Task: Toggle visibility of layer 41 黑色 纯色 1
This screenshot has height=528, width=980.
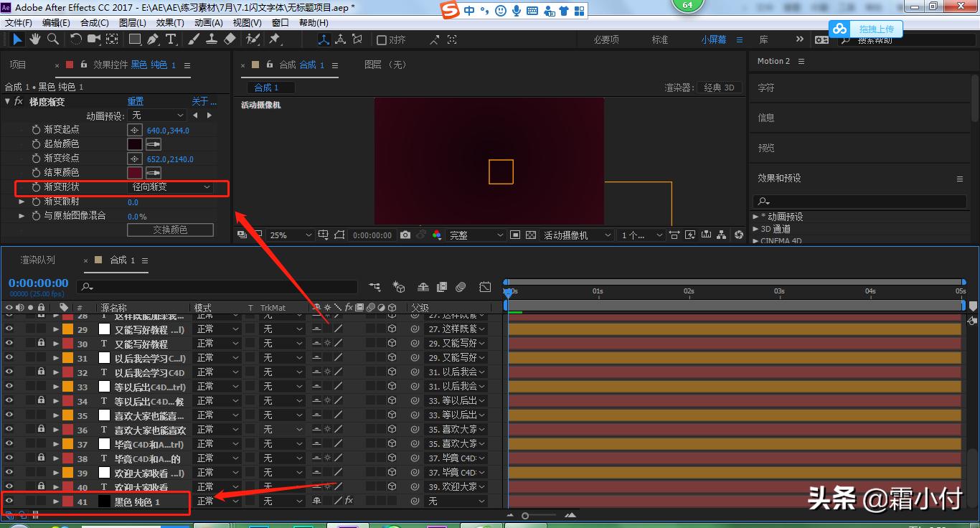Action: tap(9, 502)
